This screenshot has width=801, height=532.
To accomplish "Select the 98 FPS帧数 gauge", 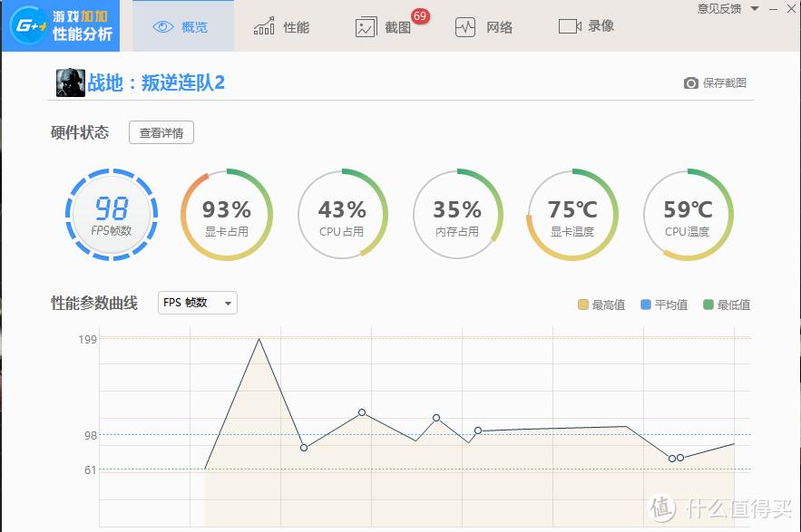I will tap(112, 215).
